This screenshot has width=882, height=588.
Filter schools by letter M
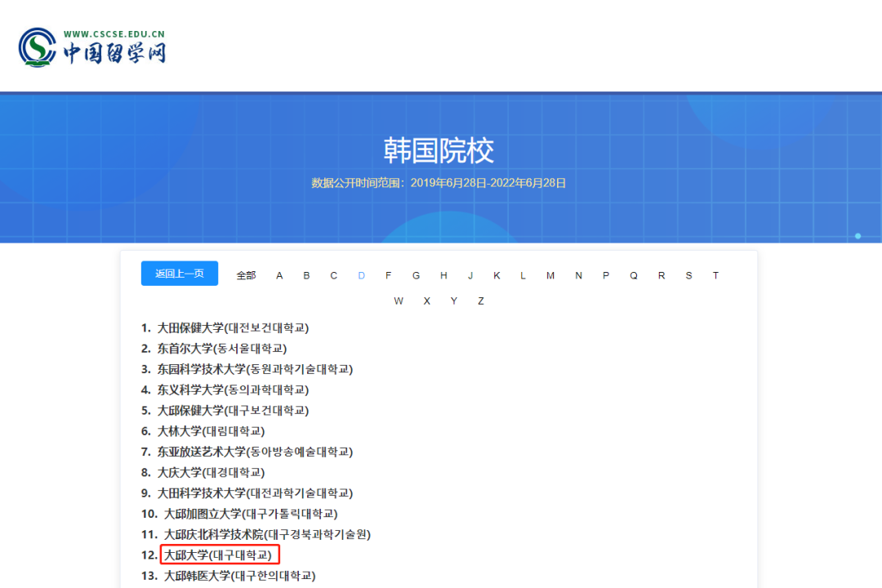550,276
